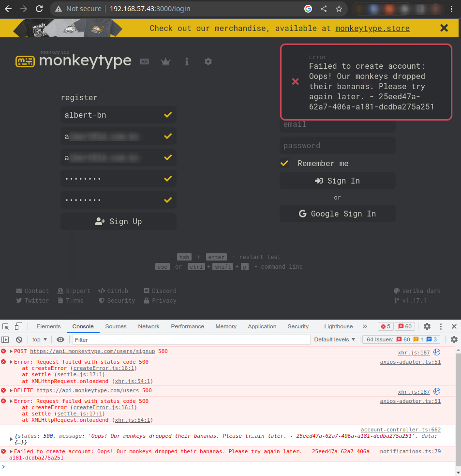This screenshot has width=461, height=476.
Task: Open 64 Issues panel
Action: tap(401, 340)
